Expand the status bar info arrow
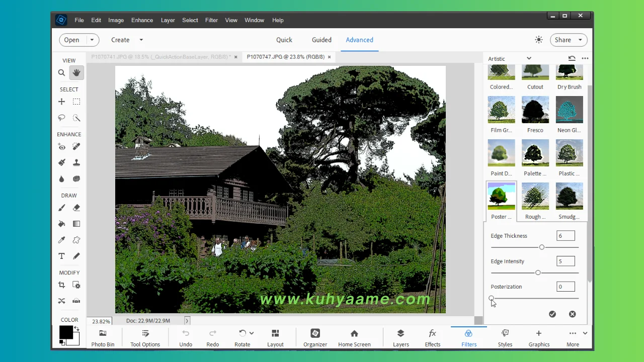 tap(187, 320)
